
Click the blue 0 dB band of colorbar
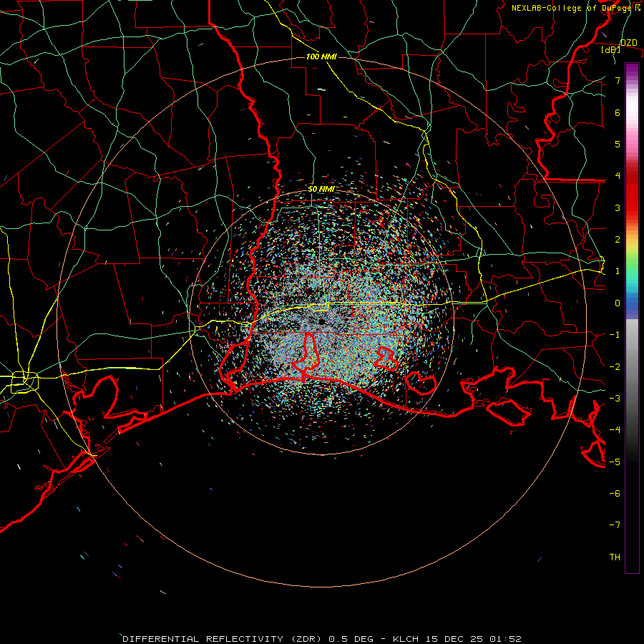tap(632, 304)
